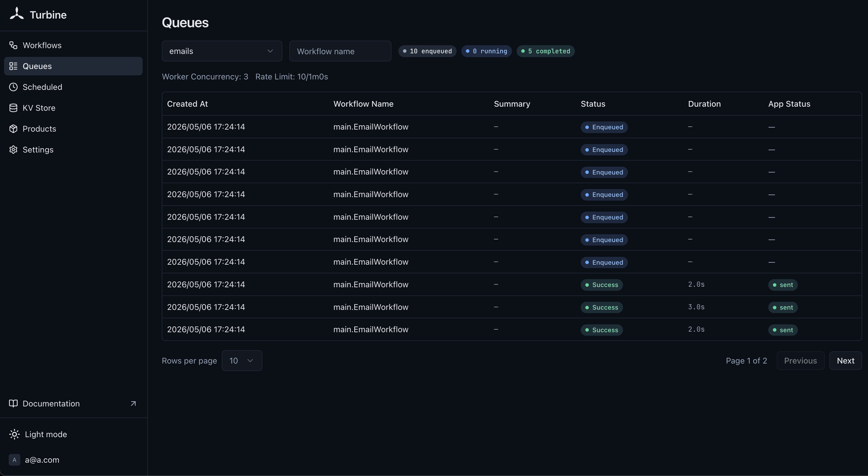Click the Settings gear icon
Image resolution: width=868 pixels, height=476 pixels.
click(x=13, y=150)
